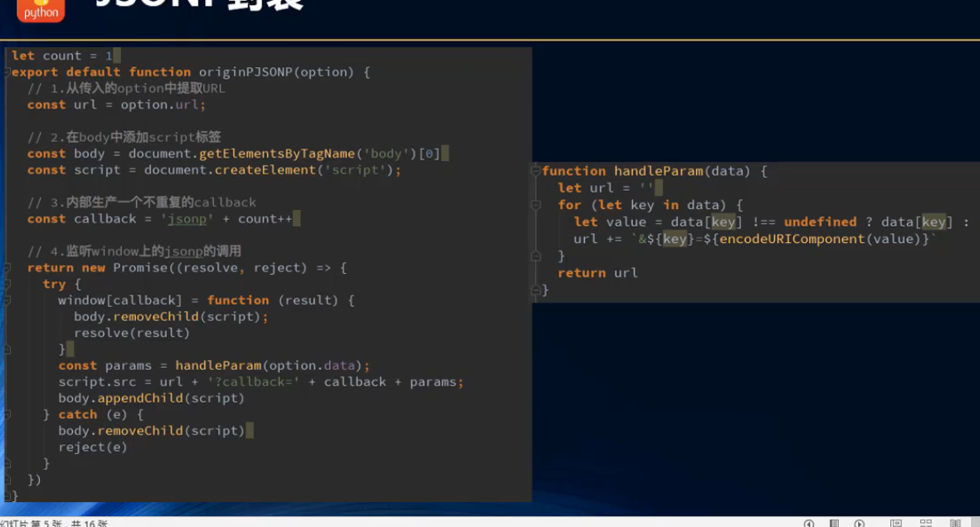Click 'function handleParam(data) {' declaration
This screenshot has width=980, height=527.
pos(655,171)
